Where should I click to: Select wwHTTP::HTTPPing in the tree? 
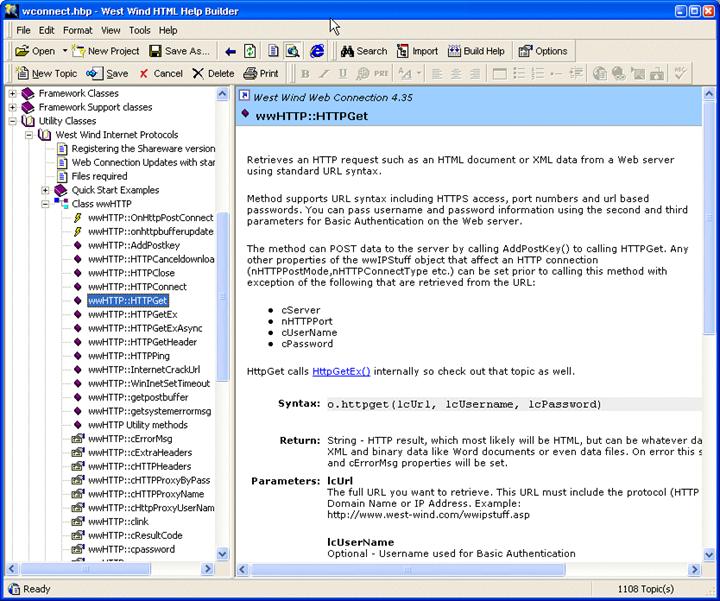coord(129,356)
